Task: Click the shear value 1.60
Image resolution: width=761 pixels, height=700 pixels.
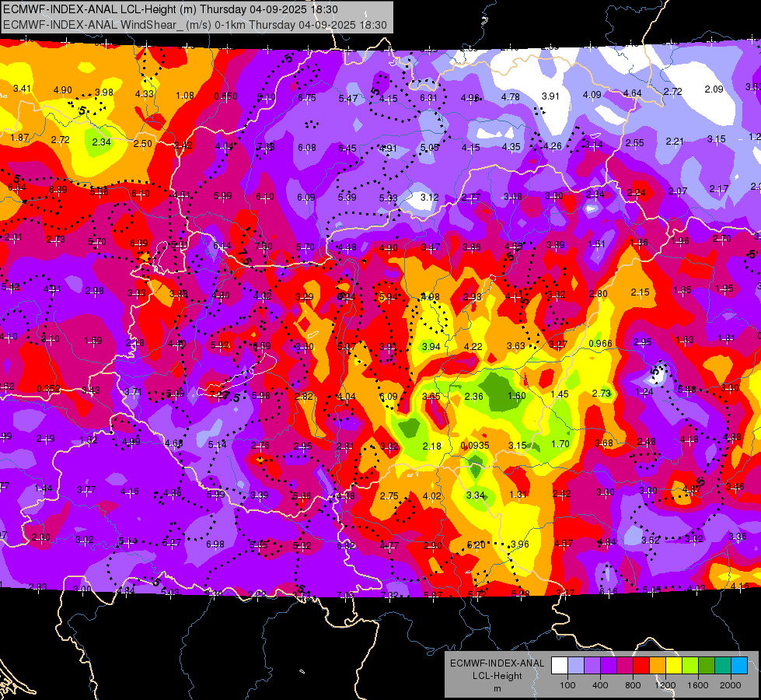Action: pos(516,395)
